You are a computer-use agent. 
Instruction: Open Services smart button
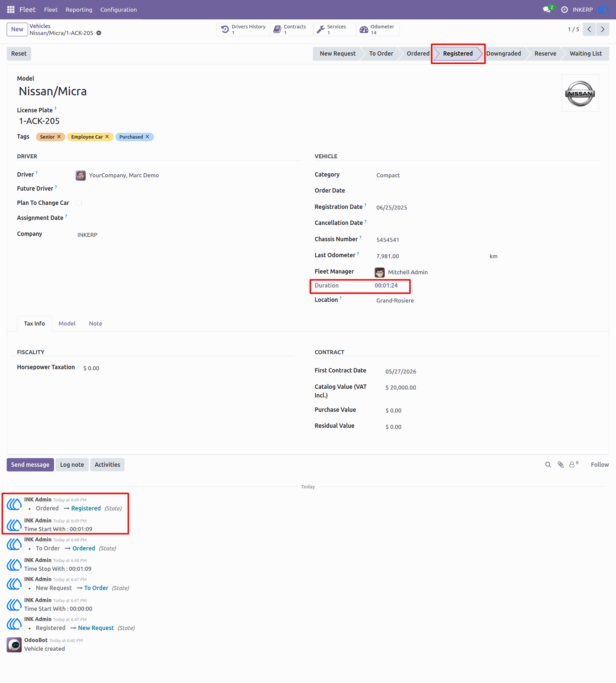(x=335, y=30)
